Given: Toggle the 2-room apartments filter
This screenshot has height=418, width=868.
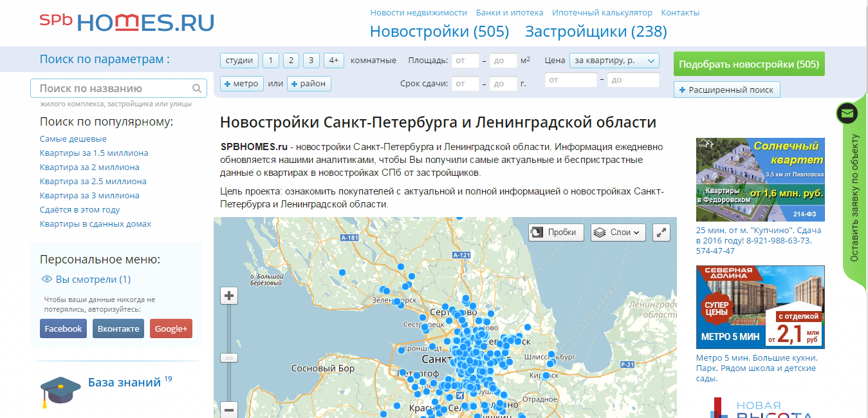Looking at the screenshot, I should [x=291, y=61].
